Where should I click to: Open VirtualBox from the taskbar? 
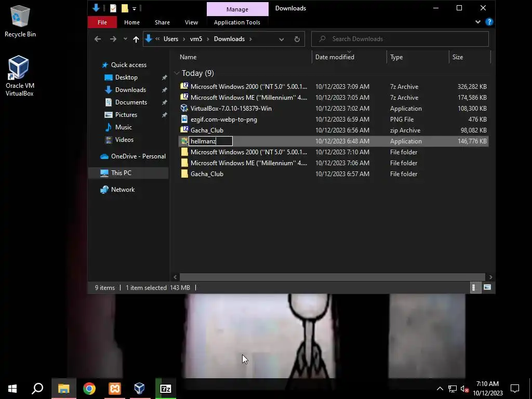pos(139,389)
